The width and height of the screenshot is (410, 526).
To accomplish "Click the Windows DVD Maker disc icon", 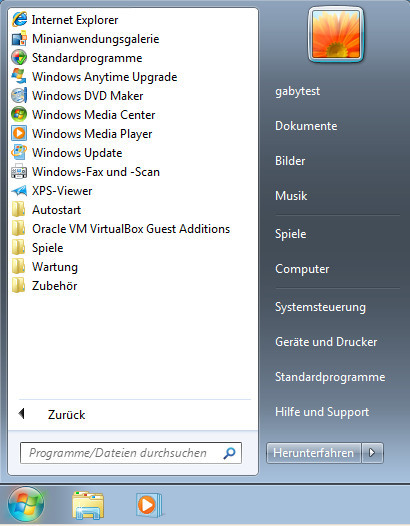I will 19,96.
